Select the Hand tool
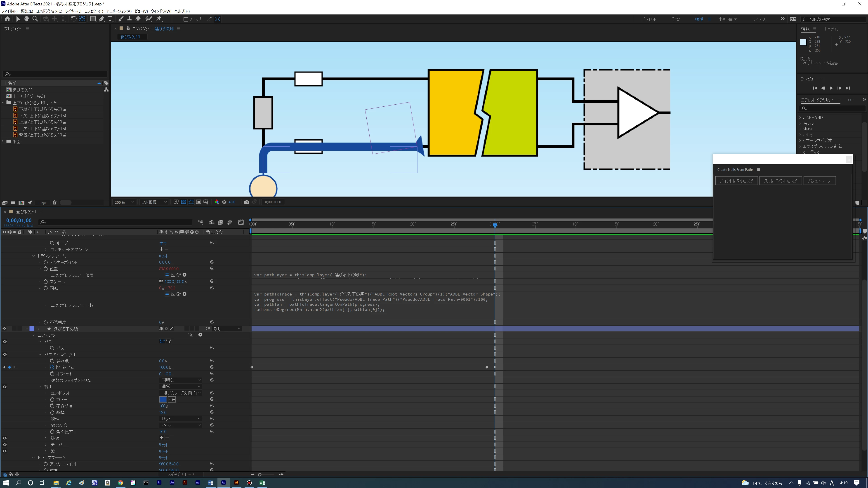 [26, 19]
